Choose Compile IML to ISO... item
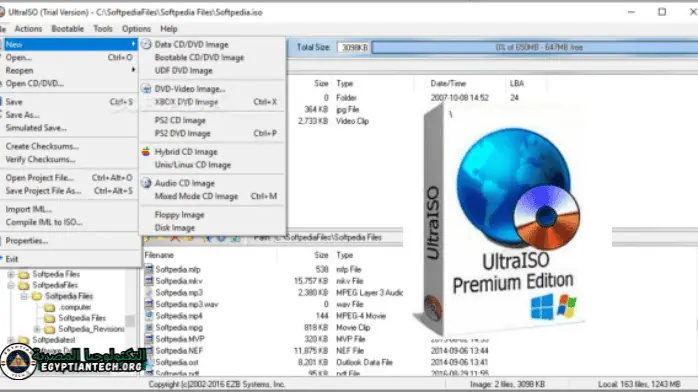698x392 pixels. [69, 222]
